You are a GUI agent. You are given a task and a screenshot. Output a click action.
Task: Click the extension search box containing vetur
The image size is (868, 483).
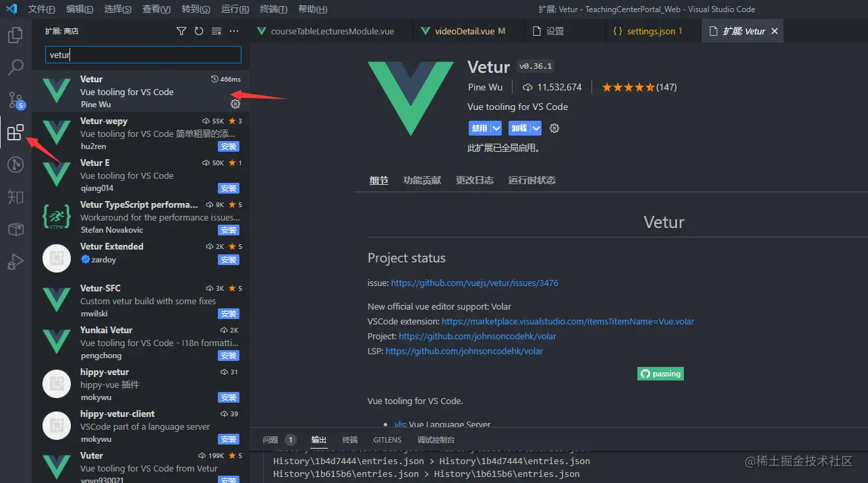coord(143,55)
